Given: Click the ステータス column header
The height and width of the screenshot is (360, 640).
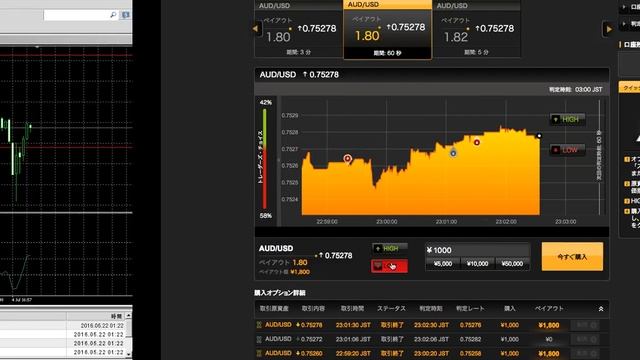Looking at the screenshot, I should [391, 309].
